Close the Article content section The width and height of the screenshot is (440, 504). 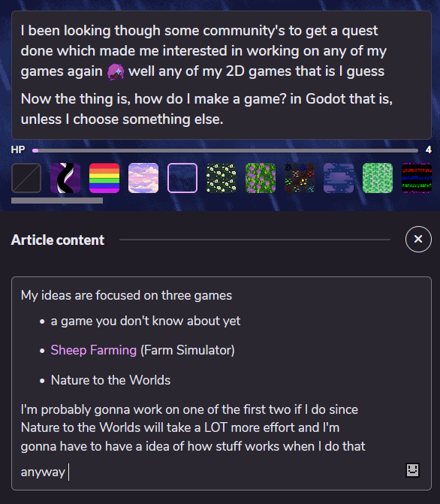coord(418,239)
